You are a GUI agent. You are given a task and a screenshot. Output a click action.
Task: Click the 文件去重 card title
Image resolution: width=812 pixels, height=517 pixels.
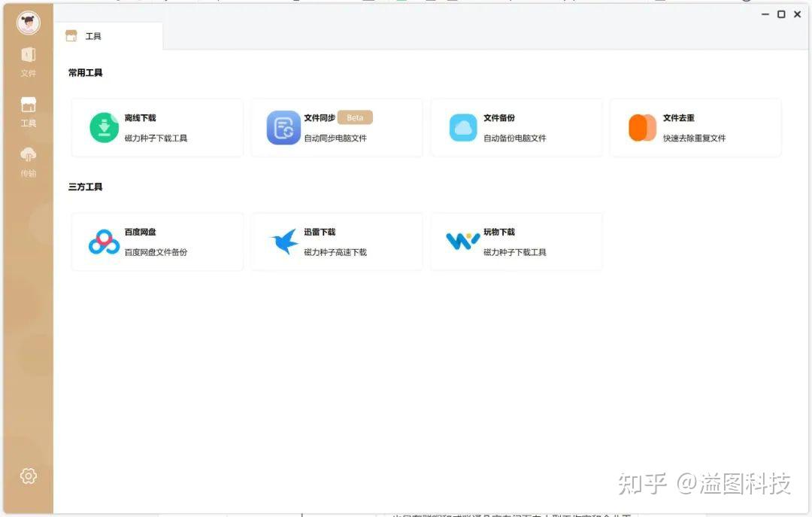tap(680, 117)
